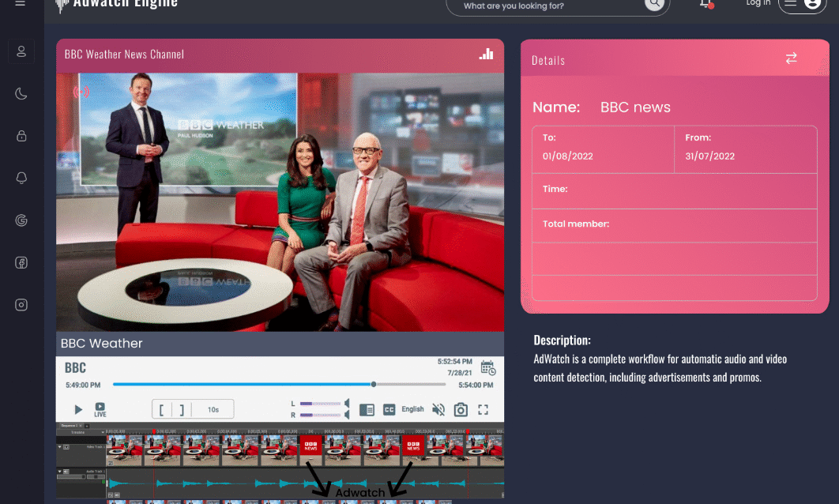Click the right channel speaker icon
The height and width of the screenshot is (504, 839).
pos(348,415)
